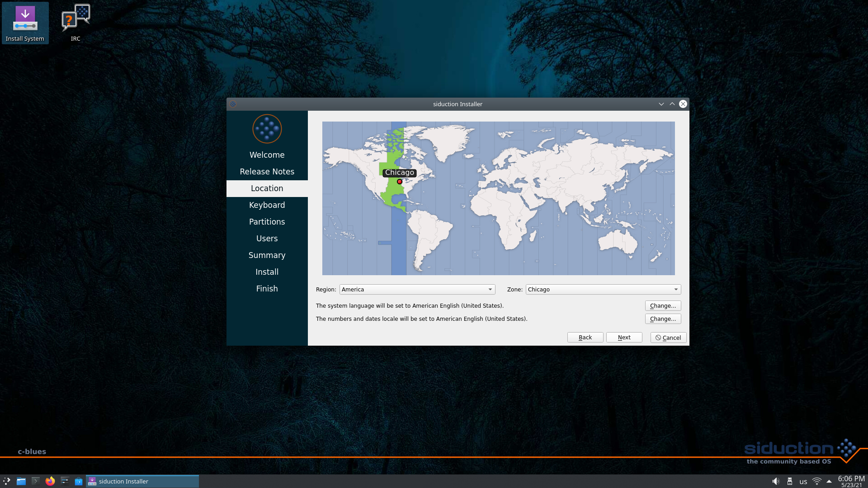Image resolution: width=868 pixels, height=488 pixels.
Task: Select the Location step in sidebar
Action: (x=267, y=188)
